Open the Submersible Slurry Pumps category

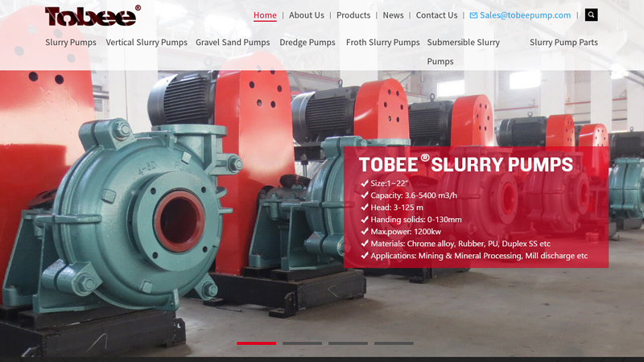464,51
